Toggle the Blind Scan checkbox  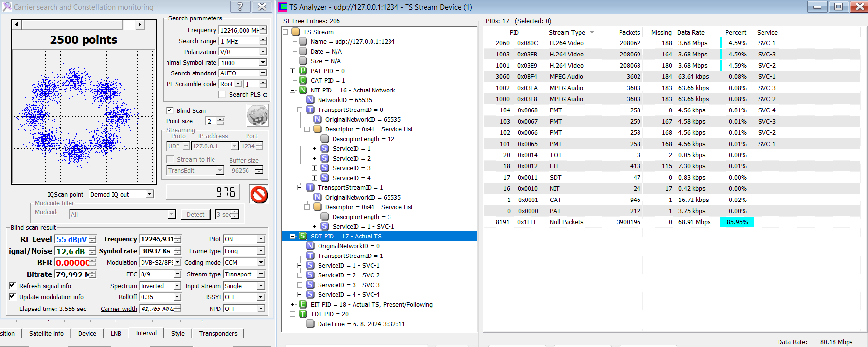coord(170,110)
